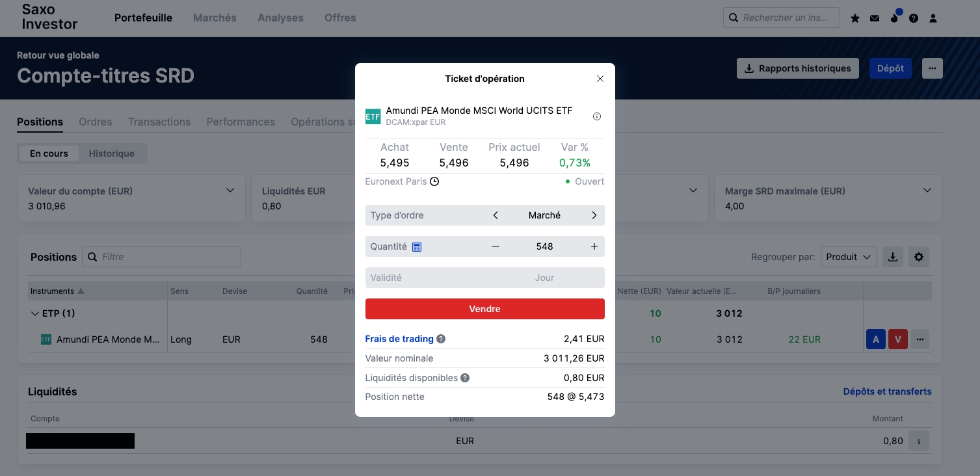The height and width of the screenshot is (476, 980).
Task: Open favorites star icon
Action: (x=855, y=18)
